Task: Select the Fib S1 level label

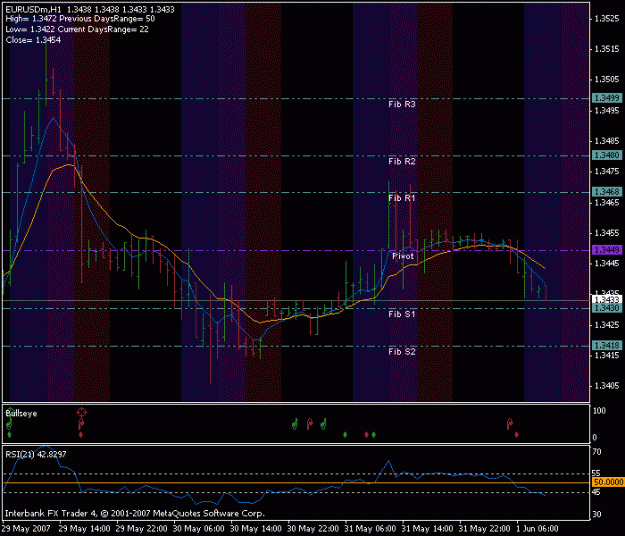Action: 402,314
